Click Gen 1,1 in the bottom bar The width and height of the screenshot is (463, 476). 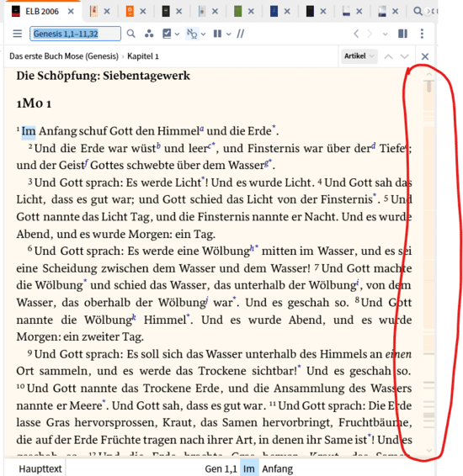221,468
